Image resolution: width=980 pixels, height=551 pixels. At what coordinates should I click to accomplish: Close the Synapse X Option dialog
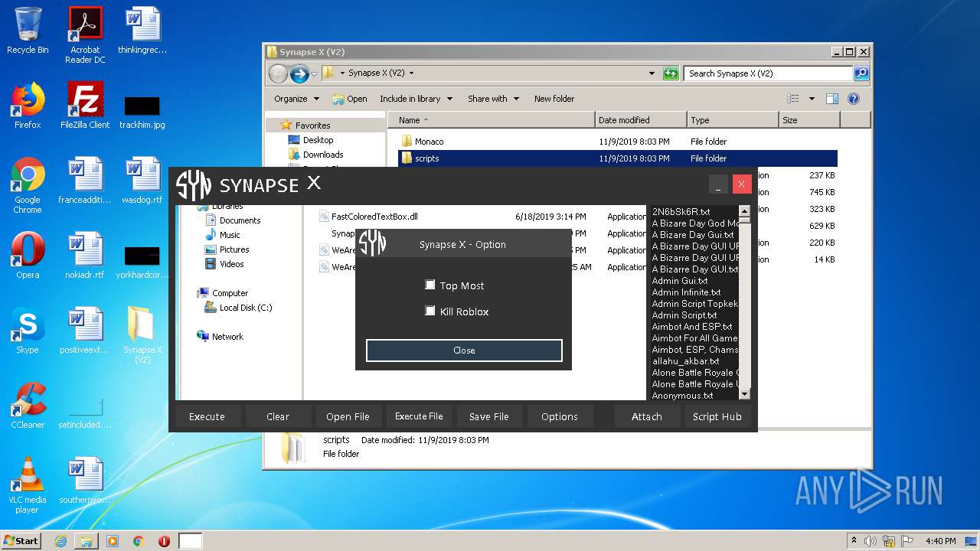(464, 350)
